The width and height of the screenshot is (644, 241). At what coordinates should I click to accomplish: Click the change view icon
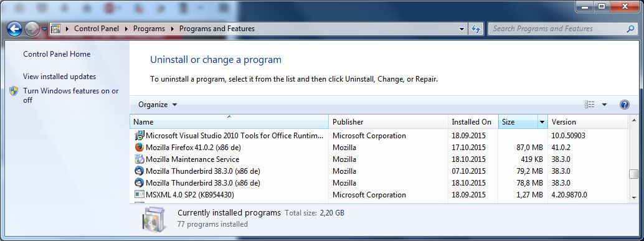click(x=590, y=105)
